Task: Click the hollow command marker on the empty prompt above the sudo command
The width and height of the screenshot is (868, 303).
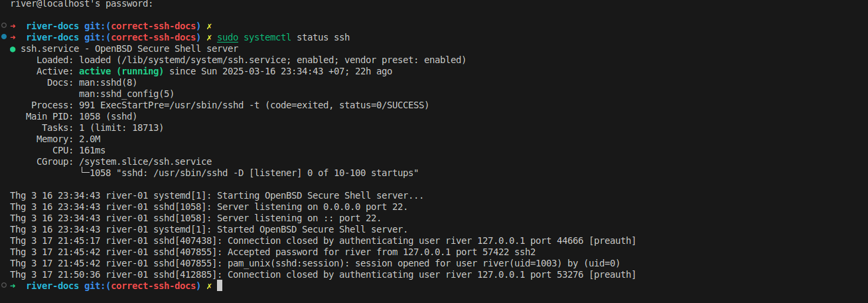Action: coord(4,26)
